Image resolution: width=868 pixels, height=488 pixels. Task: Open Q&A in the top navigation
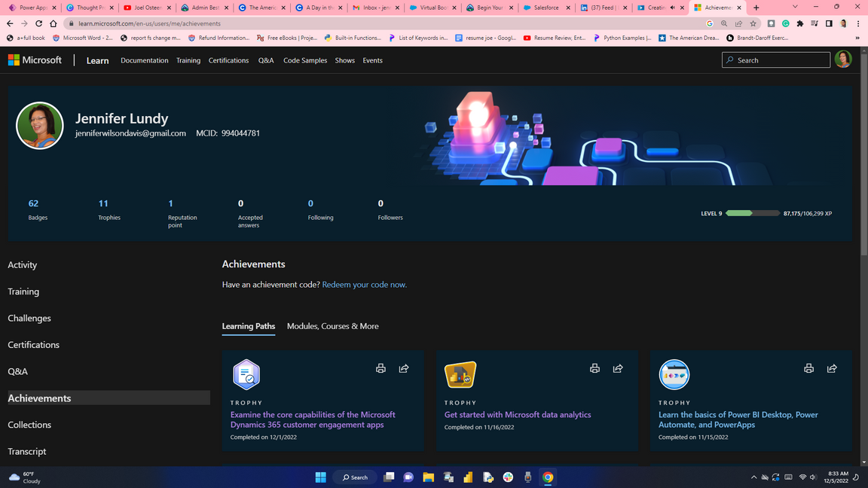(x=266, y=60)
